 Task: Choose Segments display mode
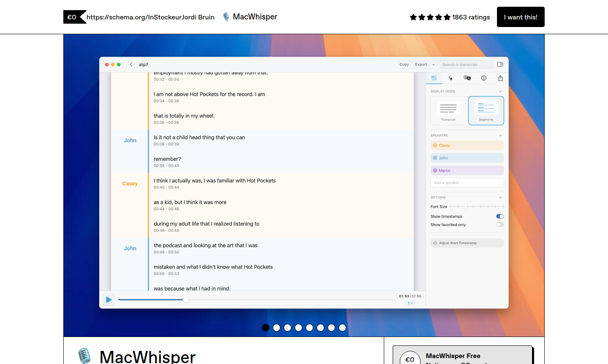(486, 111)
